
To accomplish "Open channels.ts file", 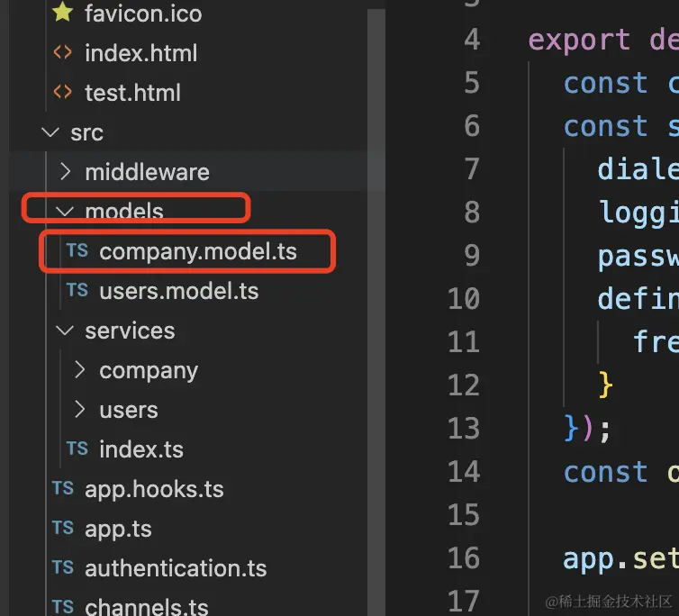I will (147, 607).
